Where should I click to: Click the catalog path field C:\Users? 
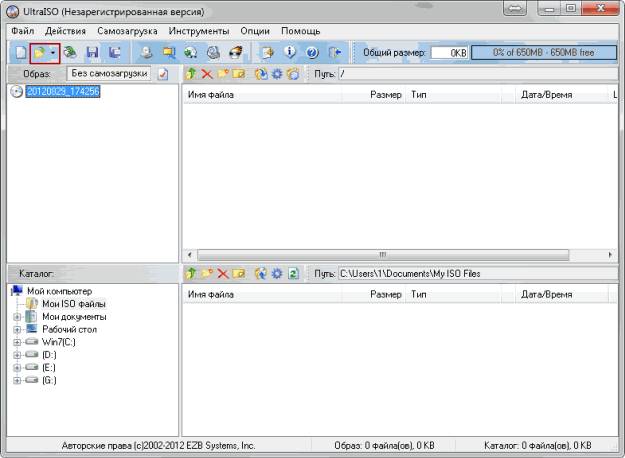[470, 273]
